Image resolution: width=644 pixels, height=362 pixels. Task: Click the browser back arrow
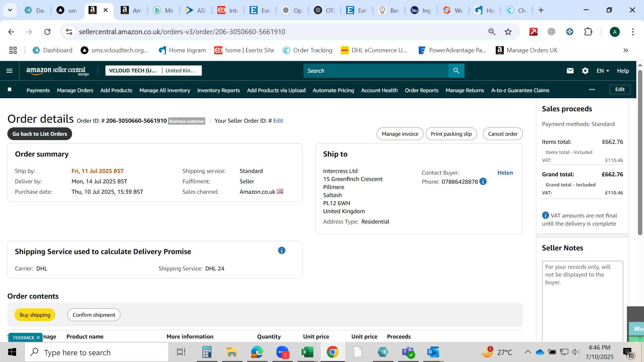(11, 32)
